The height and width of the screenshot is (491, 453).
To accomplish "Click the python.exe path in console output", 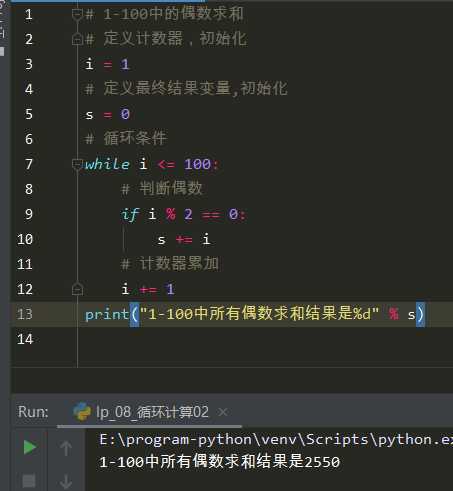I will 276,440.
